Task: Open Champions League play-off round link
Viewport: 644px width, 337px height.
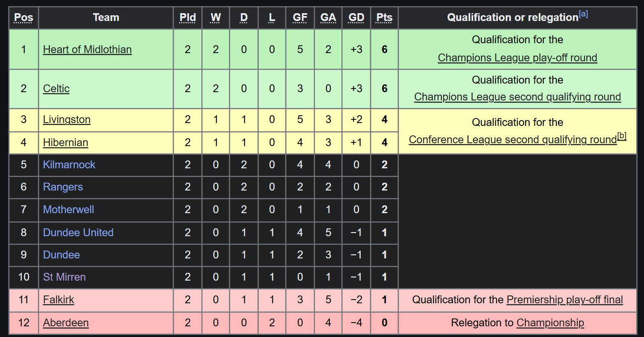Action: [x=518, y=58]
